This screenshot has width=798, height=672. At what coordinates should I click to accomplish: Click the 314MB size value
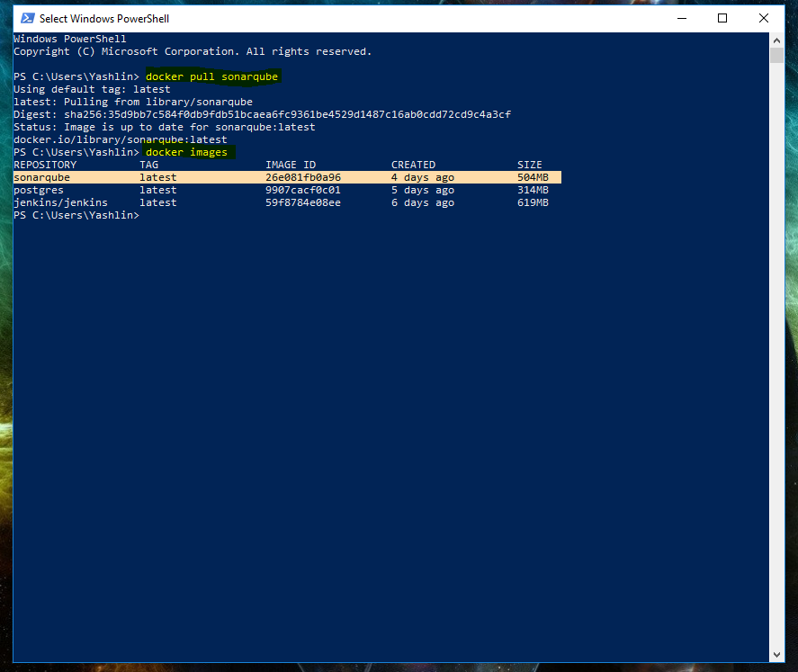[533, 190]
